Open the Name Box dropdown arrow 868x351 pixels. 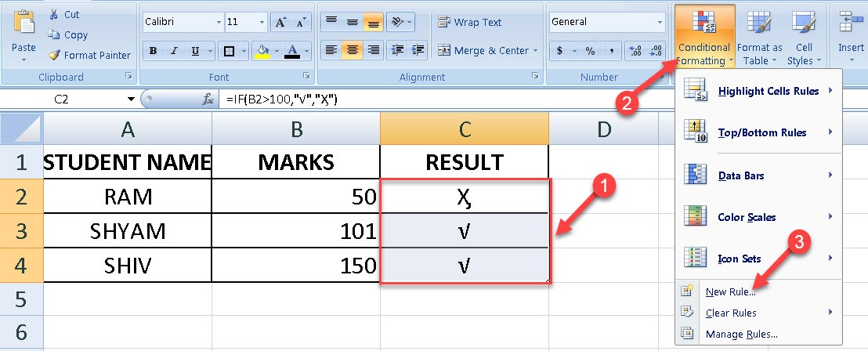point(131,100)
